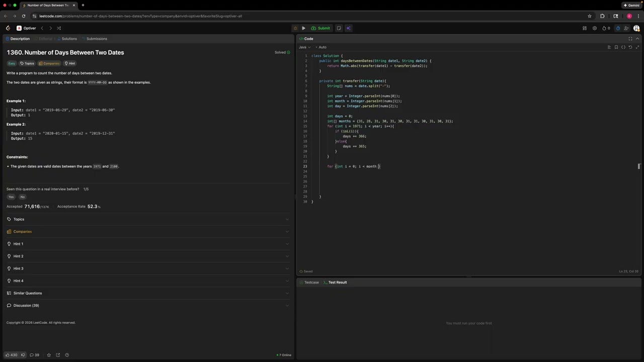Open LeetCode settings gear icon
This screenshot has width=644, height=362.
[595, 28]
